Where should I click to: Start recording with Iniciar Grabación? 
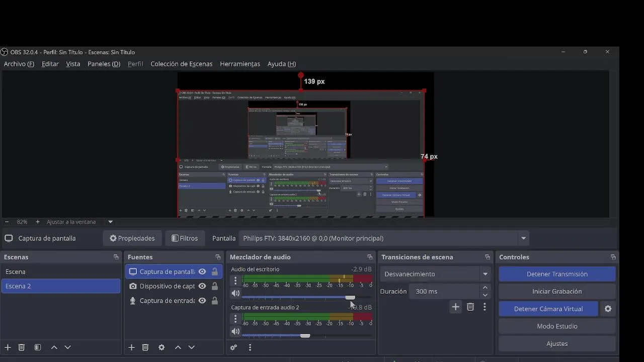pyautogui.click(x=557, y=292)
